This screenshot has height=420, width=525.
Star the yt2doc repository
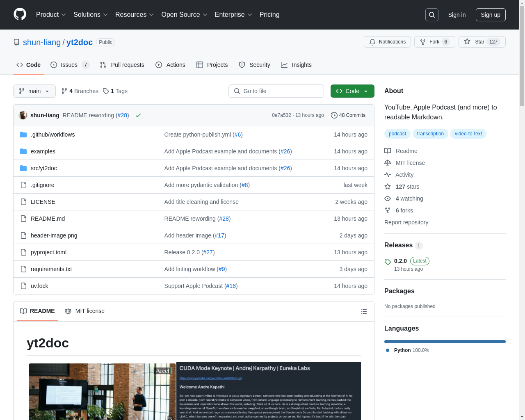[x=482, y=42]
